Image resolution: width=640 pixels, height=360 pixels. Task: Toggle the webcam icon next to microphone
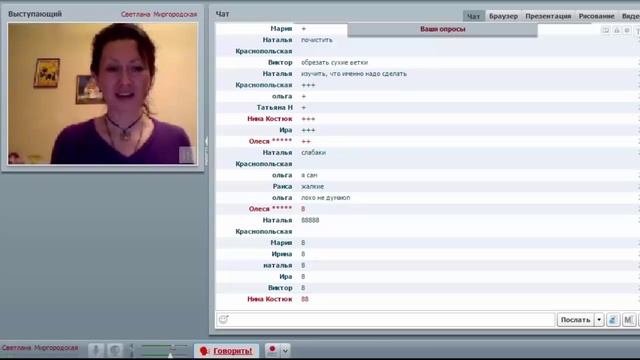(115, 350)
